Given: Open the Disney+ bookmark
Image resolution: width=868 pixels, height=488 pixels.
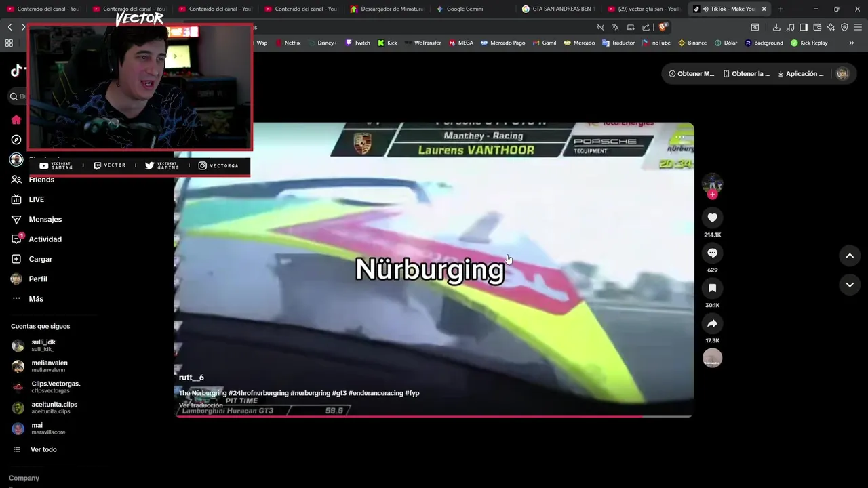Looking at the screenshot, I should (x=322, y=43).
